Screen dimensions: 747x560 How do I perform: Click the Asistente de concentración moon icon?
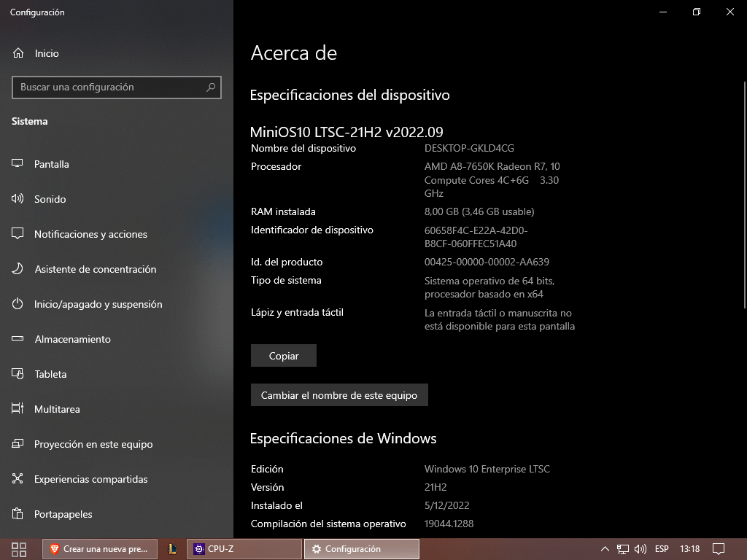(18, 269)
